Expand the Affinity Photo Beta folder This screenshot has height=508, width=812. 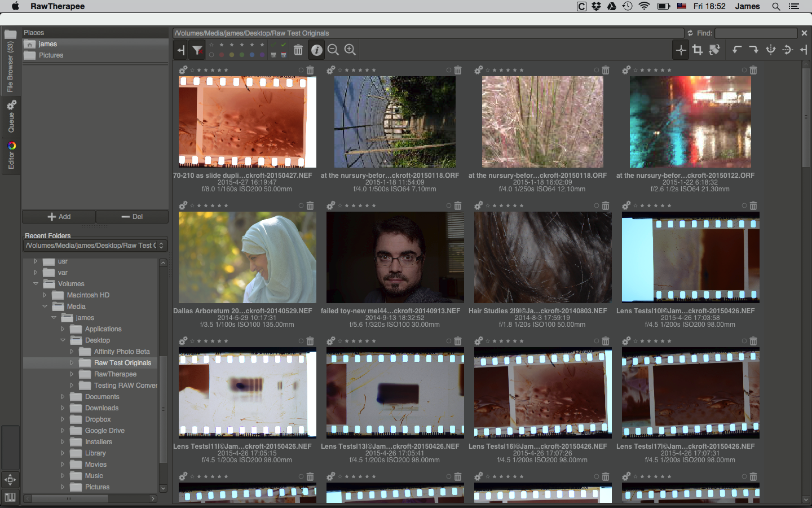point(72,352)
